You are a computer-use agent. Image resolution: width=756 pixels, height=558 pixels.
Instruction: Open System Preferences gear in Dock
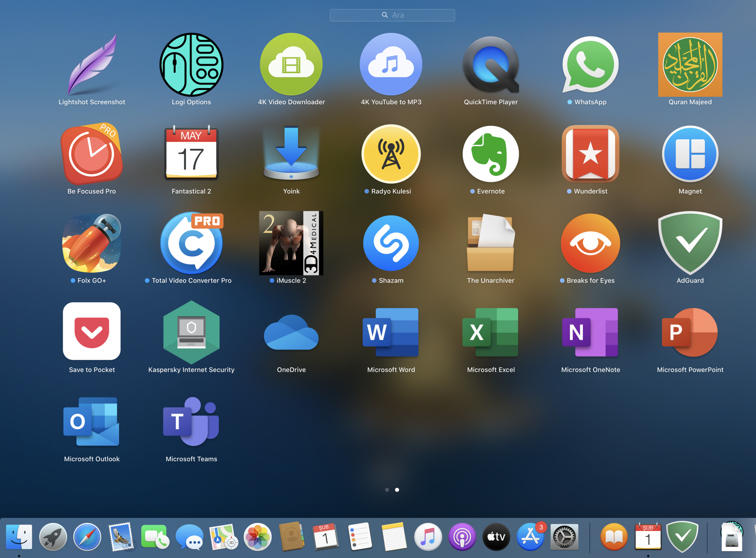click(x=564, y=537)
